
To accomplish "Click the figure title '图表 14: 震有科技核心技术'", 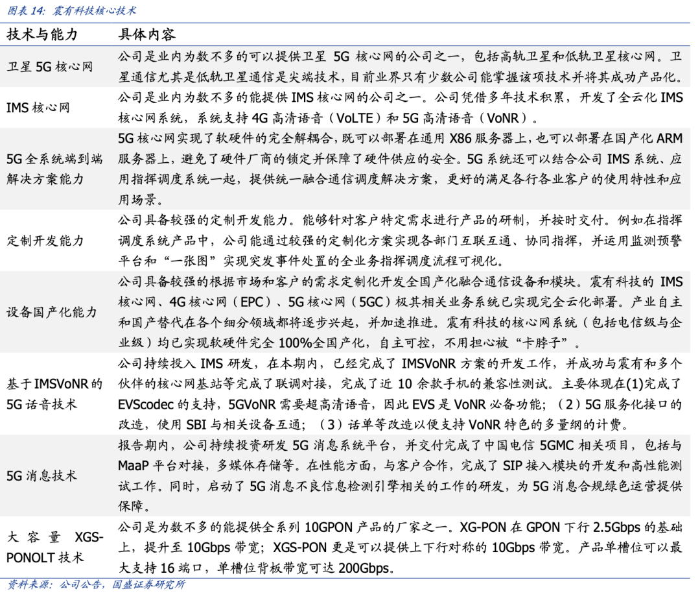I will [x=71, y=11].
